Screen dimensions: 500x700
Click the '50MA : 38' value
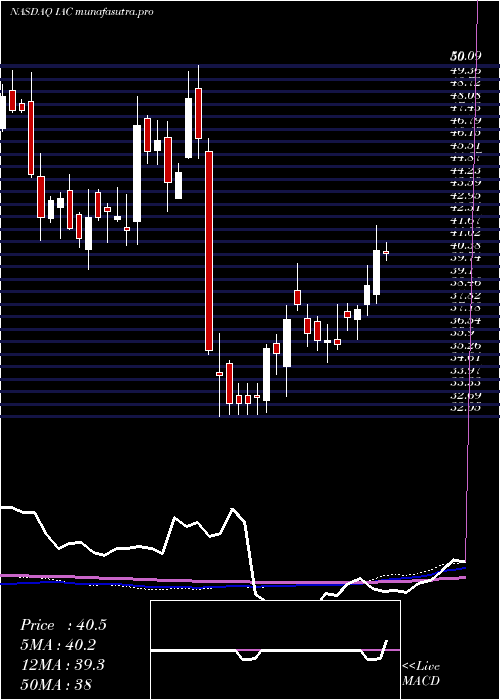point(56,684)
